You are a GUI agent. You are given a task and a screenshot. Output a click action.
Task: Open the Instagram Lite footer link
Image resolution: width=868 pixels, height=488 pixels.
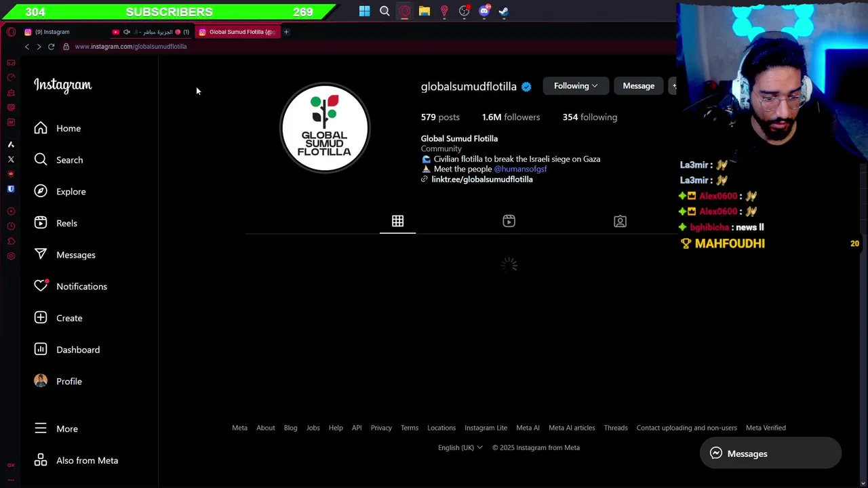[486, 428]
